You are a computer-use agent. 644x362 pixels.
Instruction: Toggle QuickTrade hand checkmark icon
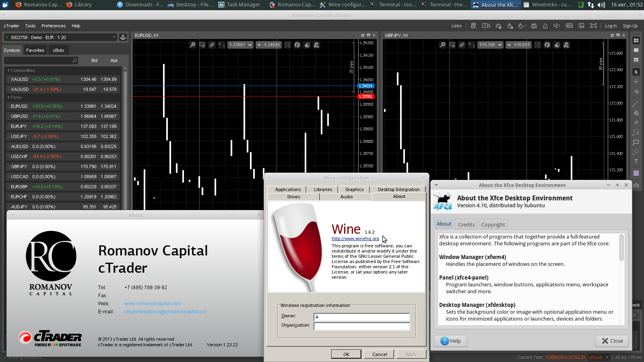coord(522,26)
